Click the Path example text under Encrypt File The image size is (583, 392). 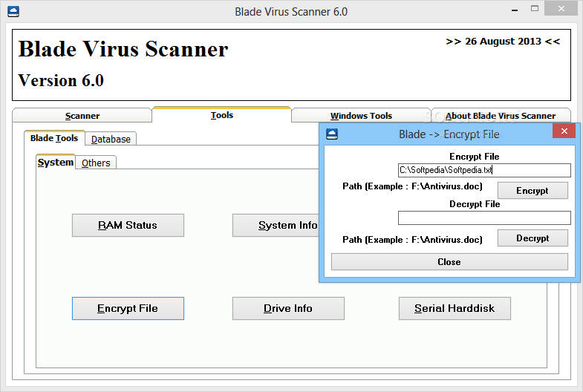(412, 186)
